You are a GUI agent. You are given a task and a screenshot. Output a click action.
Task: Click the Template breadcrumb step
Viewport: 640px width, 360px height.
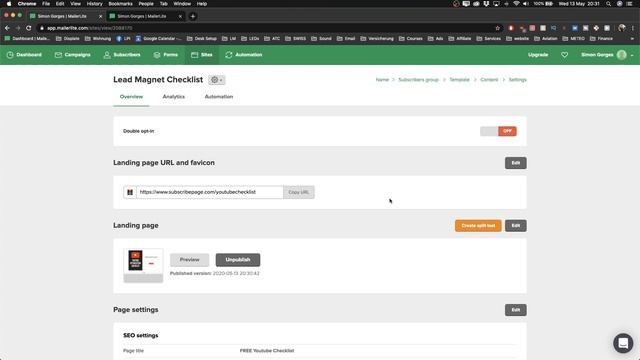pyautogui.click(x=459, y=80)
